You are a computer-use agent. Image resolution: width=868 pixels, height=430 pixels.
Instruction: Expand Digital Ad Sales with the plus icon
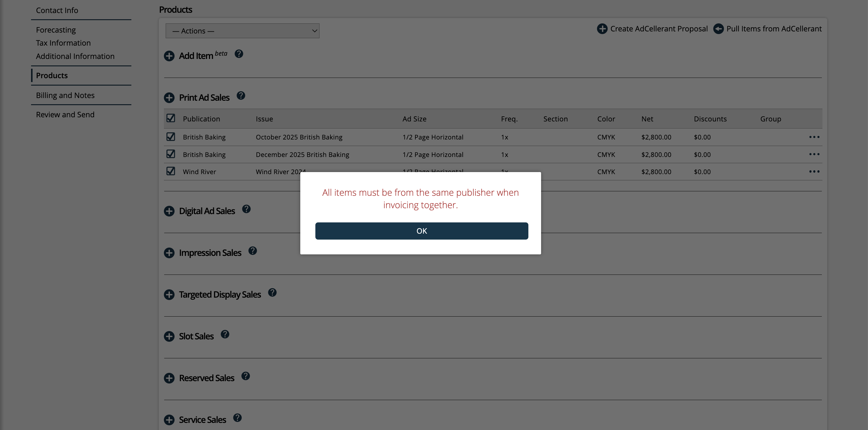169,211
